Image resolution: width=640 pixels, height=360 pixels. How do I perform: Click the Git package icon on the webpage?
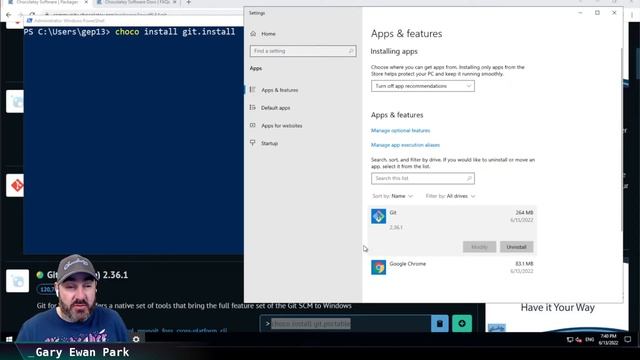click(15, 186)
